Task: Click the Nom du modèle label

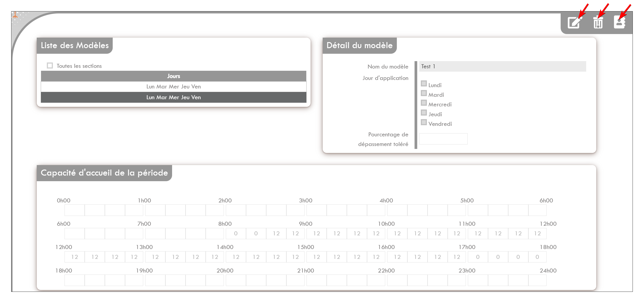Action: [388, 67]
